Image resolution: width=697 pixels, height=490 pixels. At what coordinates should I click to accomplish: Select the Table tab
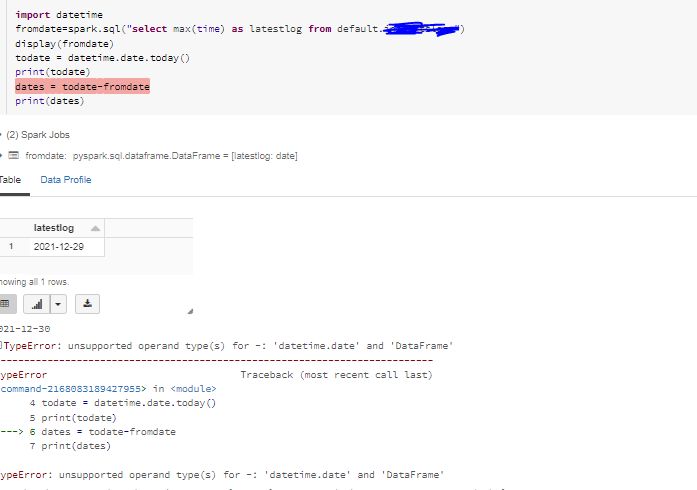tap(10, 180)
